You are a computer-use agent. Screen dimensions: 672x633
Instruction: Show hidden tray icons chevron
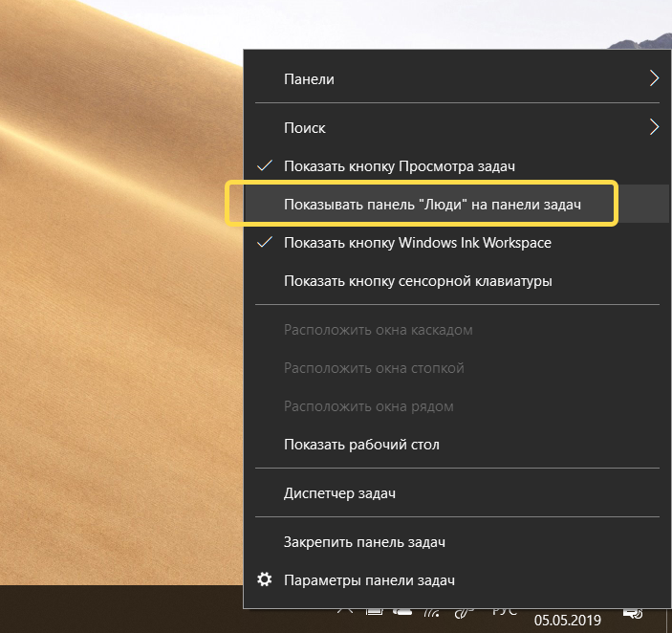346,612
